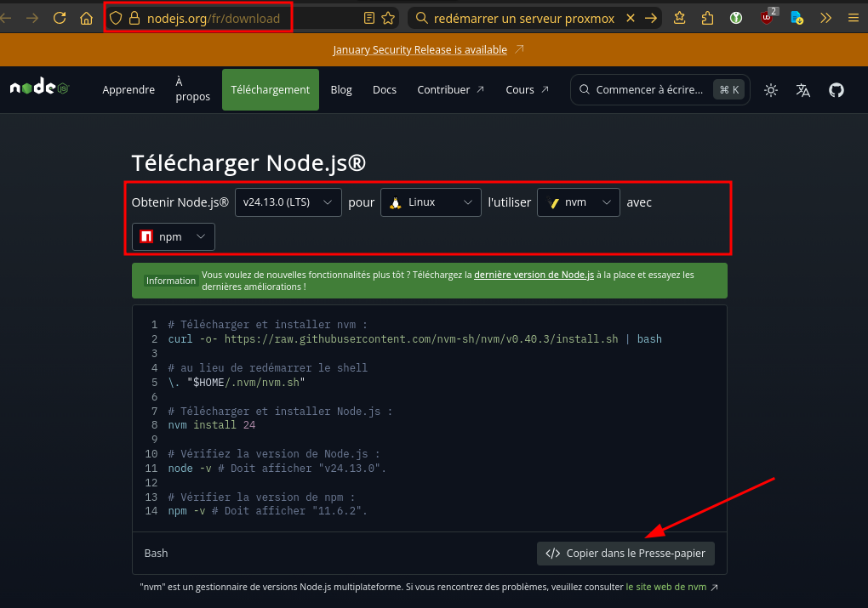Open the language translation selector icon
This screenshot has height=608, width=868.
[x=802, y=89]
